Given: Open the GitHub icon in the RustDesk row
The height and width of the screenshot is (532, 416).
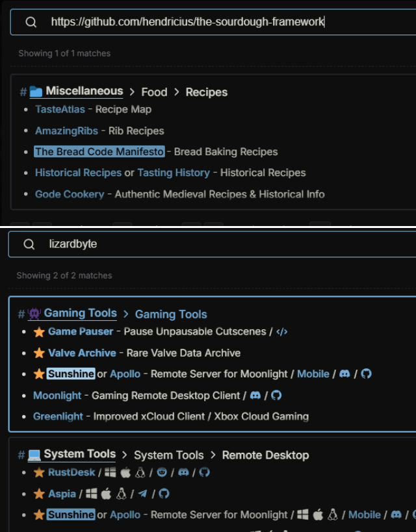Looking at the screenshot, I should tap(205, 472).
